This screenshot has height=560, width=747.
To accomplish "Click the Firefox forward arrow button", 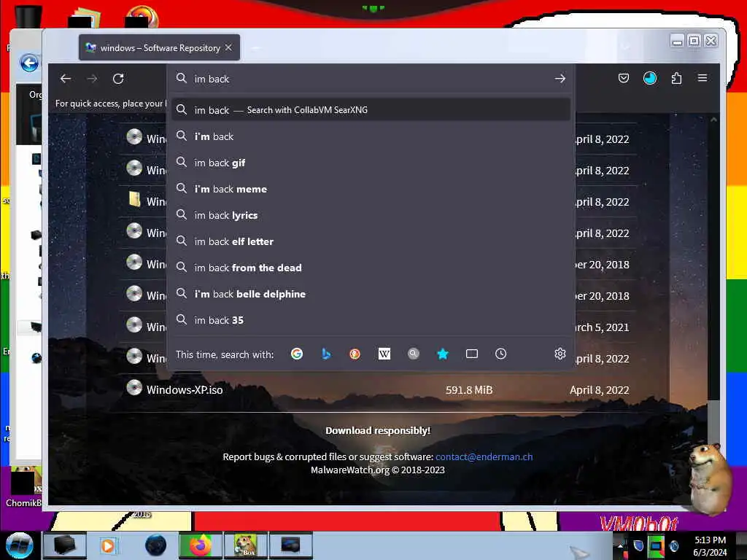I will (x=92, y=79).
